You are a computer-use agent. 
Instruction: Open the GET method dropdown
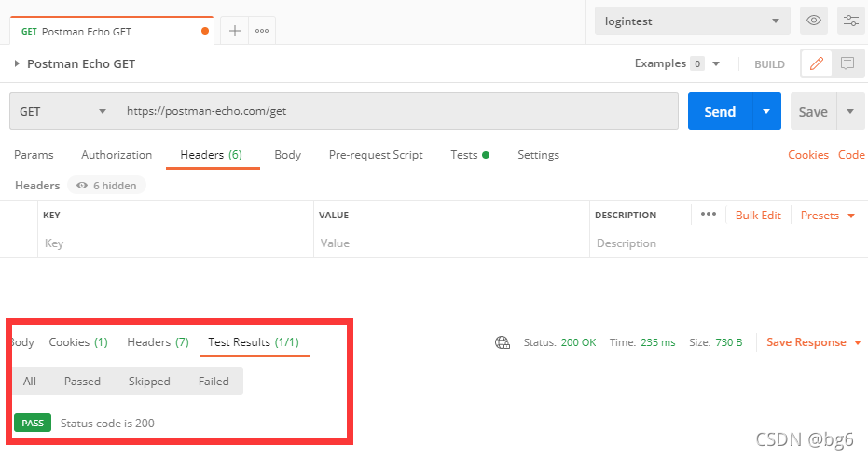[x=63, y=111]
